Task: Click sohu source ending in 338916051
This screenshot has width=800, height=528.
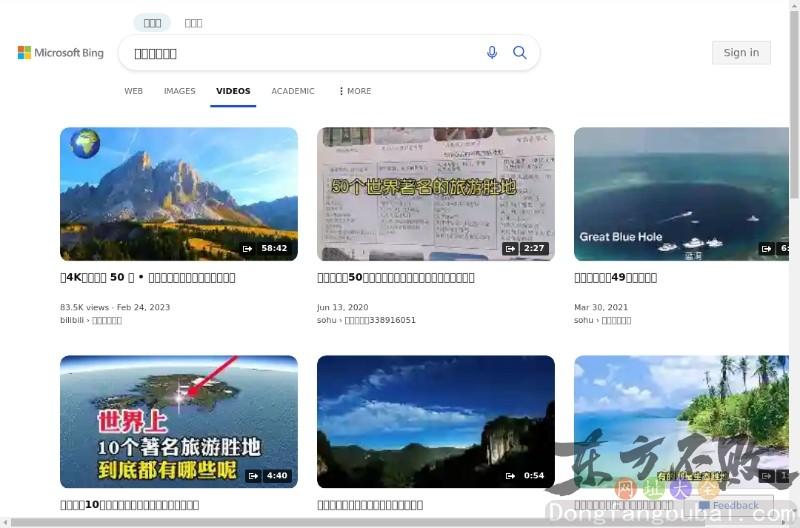Action: (x=366, y=320)
